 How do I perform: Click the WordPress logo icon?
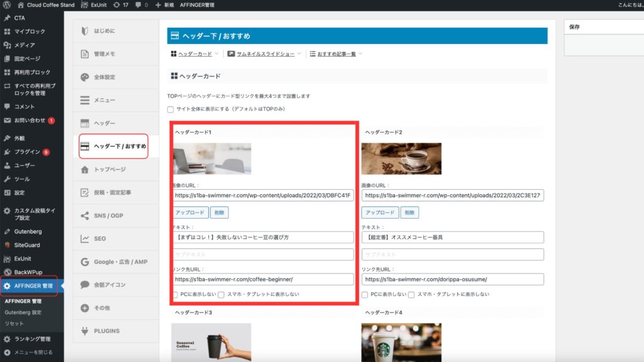coord(6,4)
